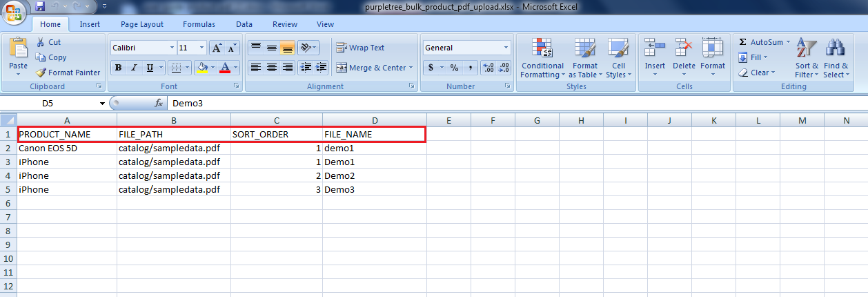Click the Paste clipboard icon
868x297 pixels.
click(18, 48)
